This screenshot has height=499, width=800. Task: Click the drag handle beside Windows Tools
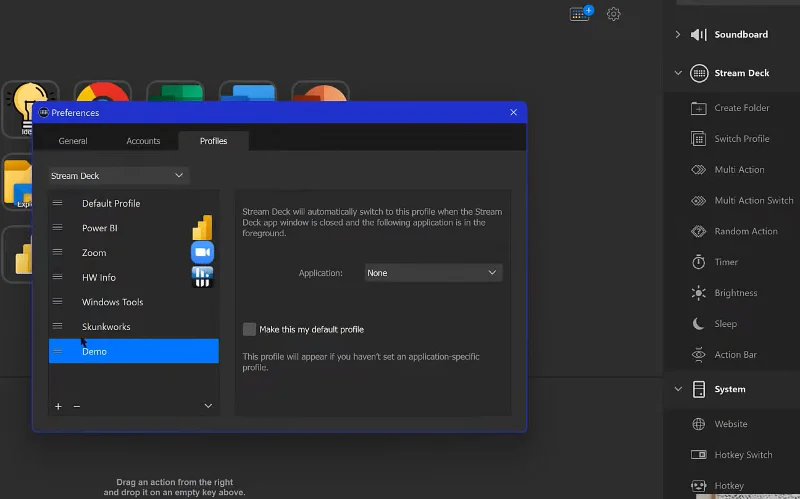(x=58, y=302)
